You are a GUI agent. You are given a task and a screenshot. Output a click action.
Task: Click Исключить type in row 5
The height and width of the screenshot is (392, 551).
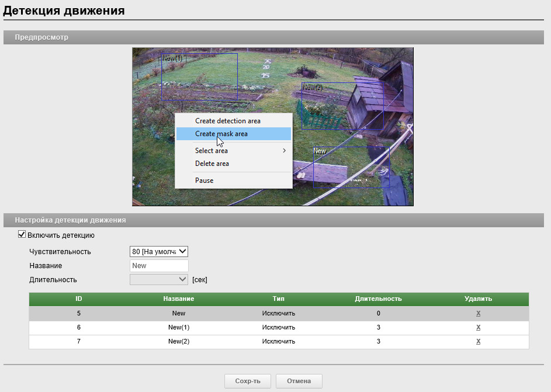point(279,313)
